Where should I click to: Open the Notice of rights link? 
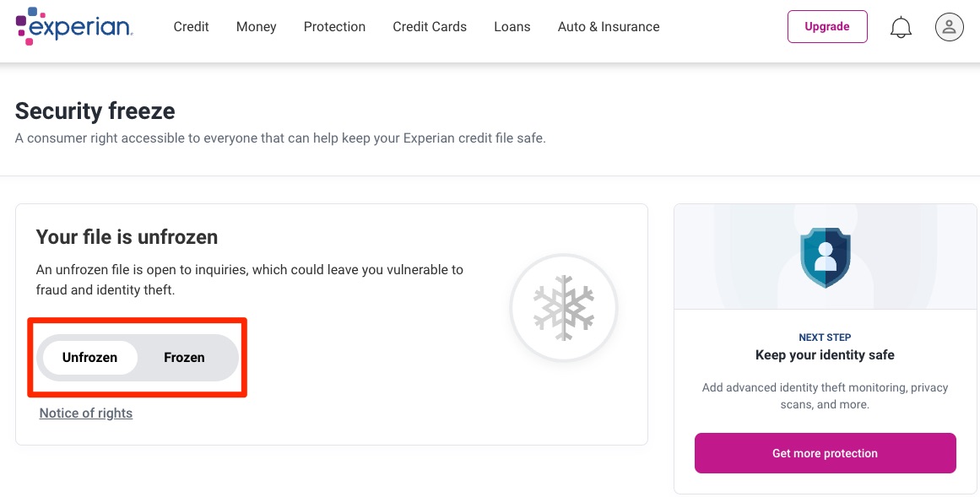pos(85,413)
